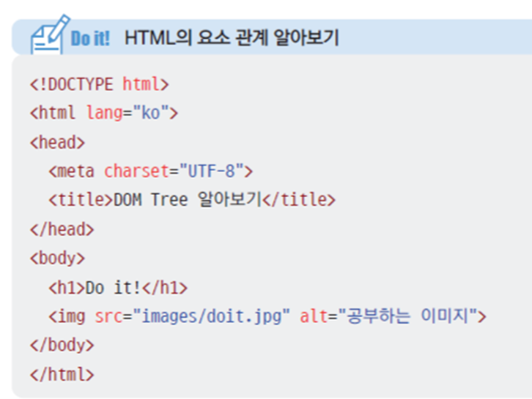This screenshot has height=399, width=532.
Task: Click the '<h1>Do it!</h1>' line
Action: (x=118, y=288)
